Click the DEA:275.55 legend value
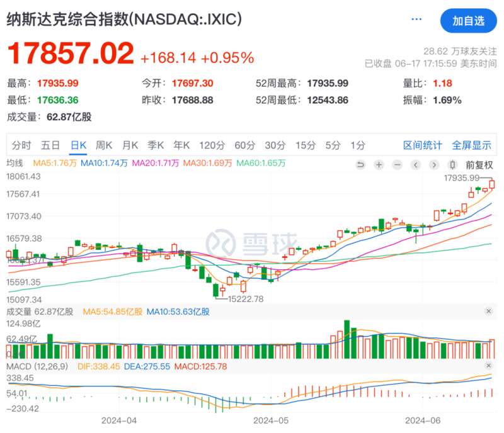This screenshot has width=504, height=433. click(147, 366)
